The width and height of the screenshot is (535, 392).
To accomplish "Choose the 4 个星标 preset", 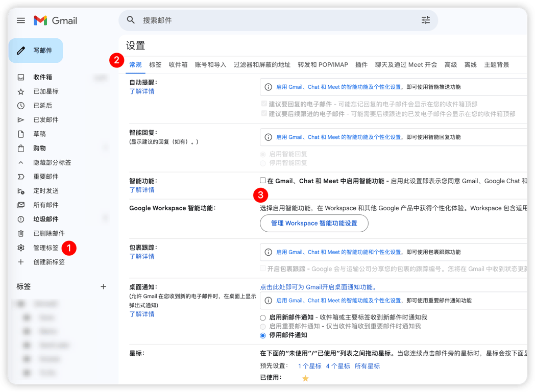I will [x=338, y=366].
